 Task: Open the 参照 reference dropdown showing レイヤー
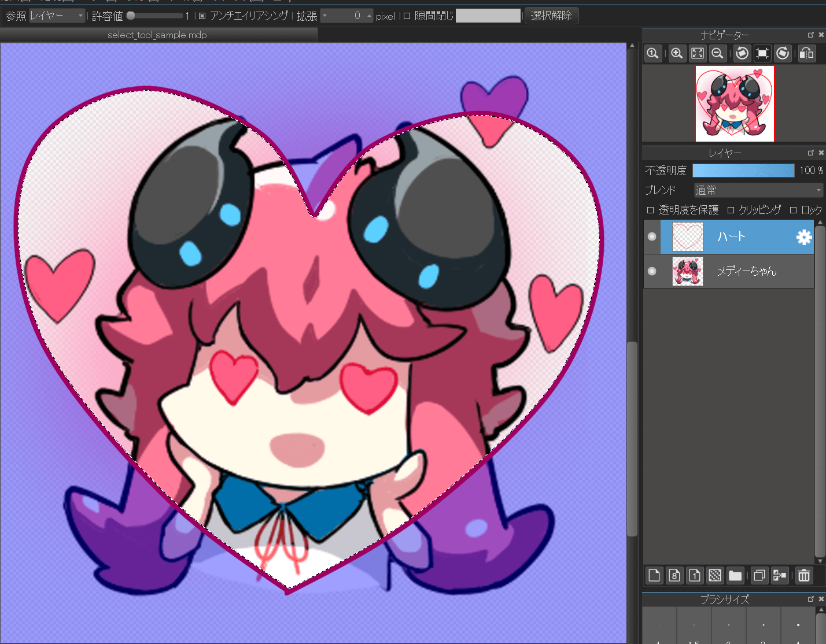coord(56,16)
